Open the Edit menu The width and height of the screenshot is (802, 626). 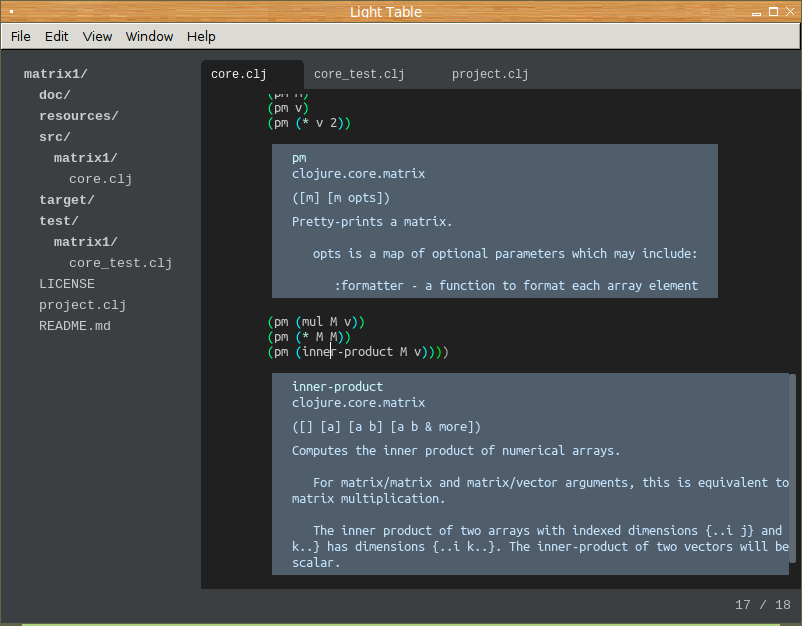[56, 36]
